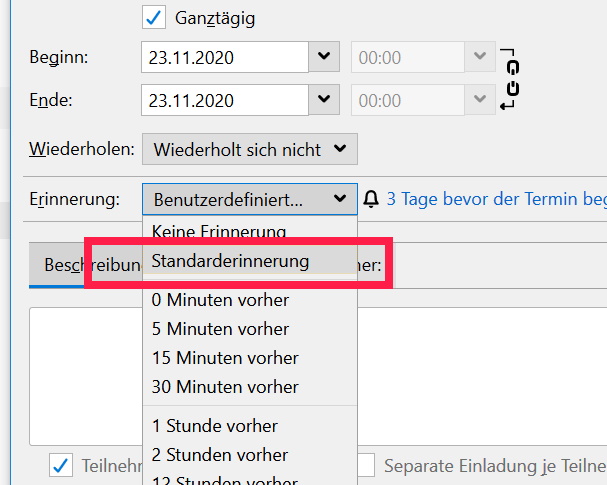Open the Ende date dropdown arrow
607x485 pixels.
pos(324,99)
